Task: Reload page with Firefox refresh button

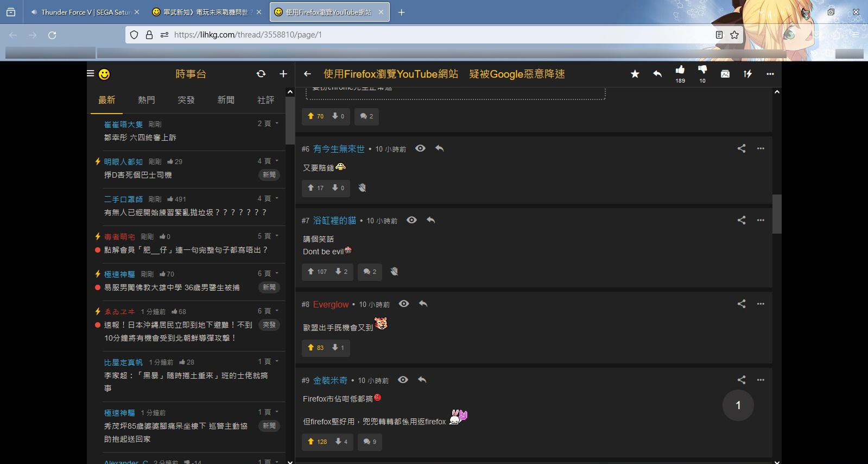Action: (x=52, y=35)
